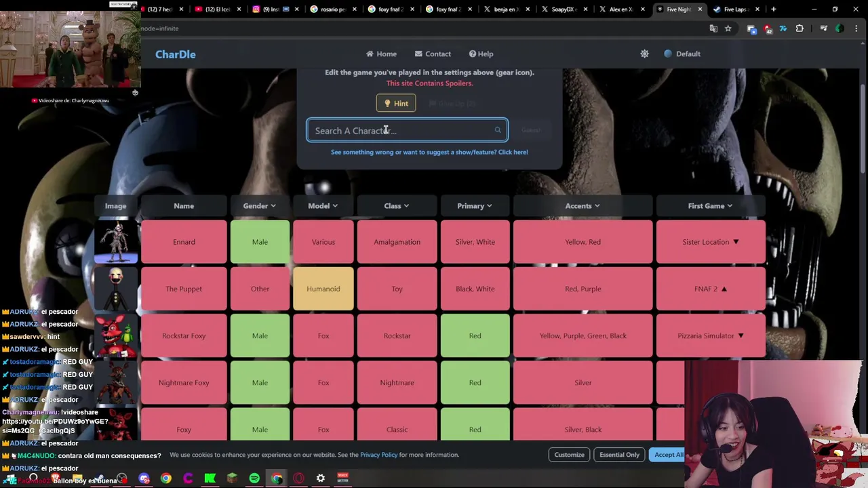Open the media control icon in toolbar

click(x=823, y=28)
